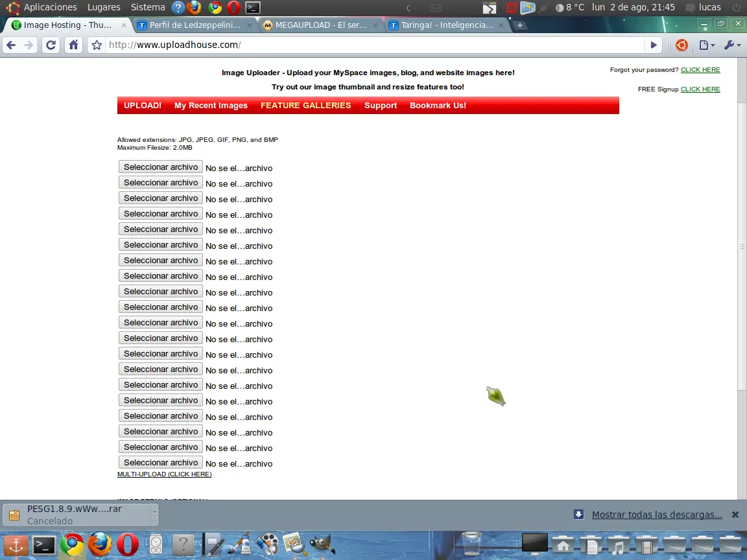Launch Firefox from the top panel

[x=194, y=8]
